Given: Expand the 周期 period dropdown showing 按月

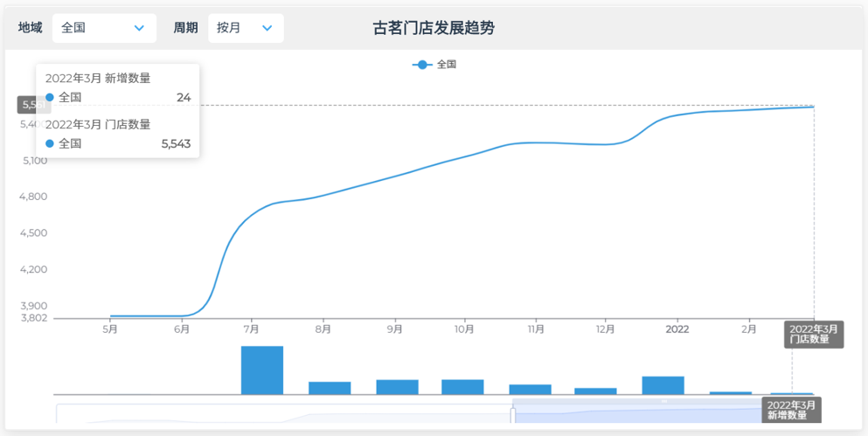Looking at the screenshot, I should point(245,28).
